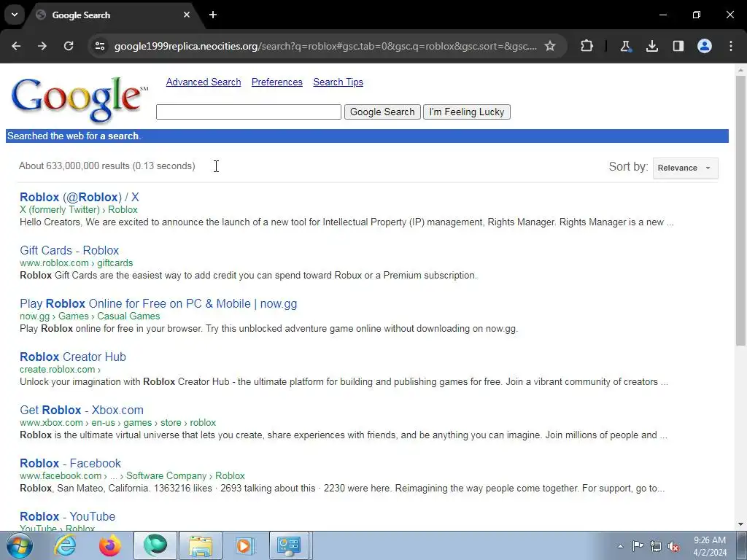Open the Roblox - Facebook result
The width and height of the screenshot is (747, 560).
coord(70,463)
